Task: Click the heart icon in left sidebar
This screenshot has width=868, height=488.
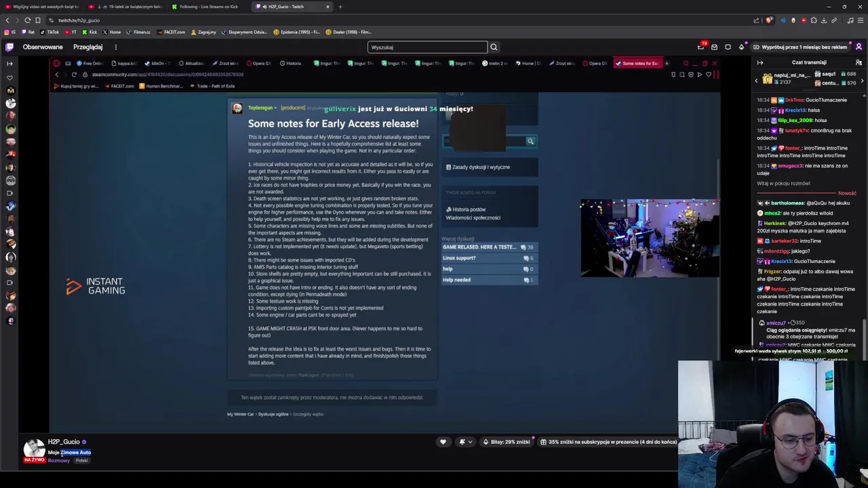Action: coord(9,77)
